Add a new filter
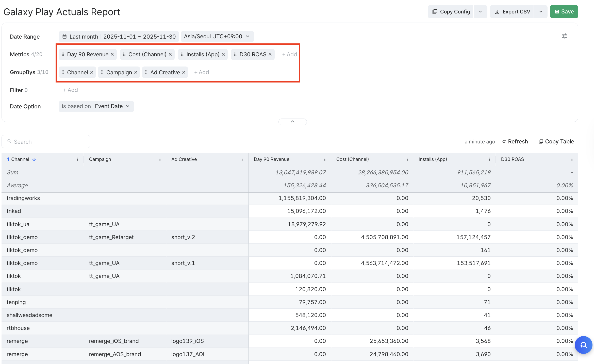The width and height of the screenshot is (594, 364). click(x=70, y=90)
